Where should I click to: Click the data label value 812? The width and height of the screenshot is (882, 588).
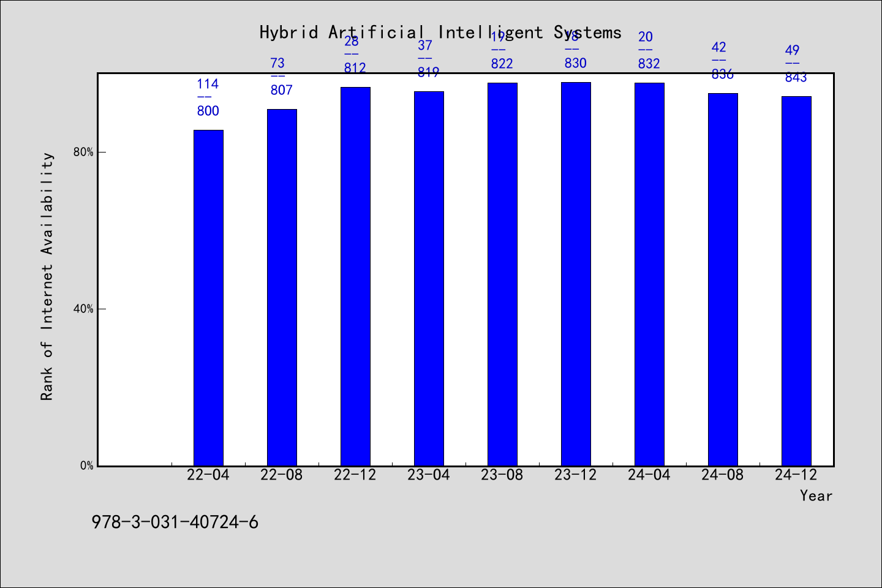(x=355, y=68)
